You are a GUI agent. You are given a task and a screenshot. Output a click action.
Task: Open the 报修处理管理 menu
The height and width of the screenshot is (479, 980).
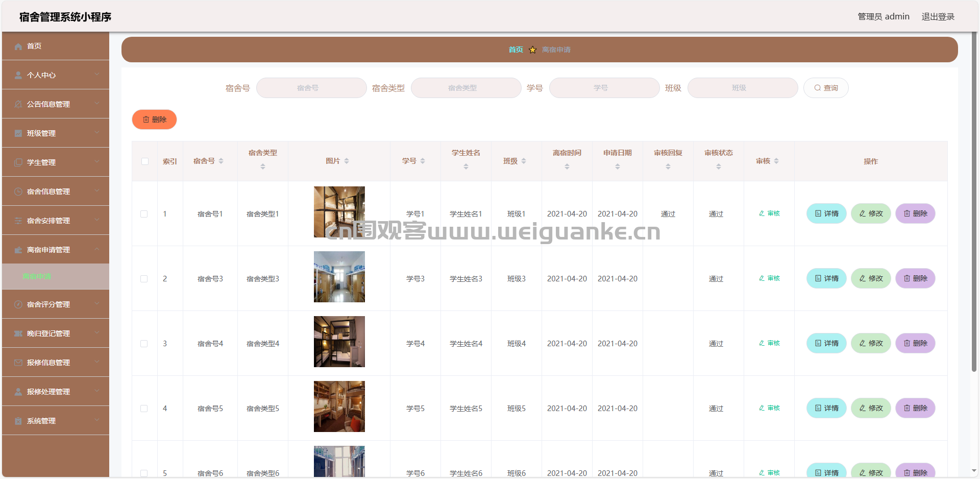coord(56,392)
